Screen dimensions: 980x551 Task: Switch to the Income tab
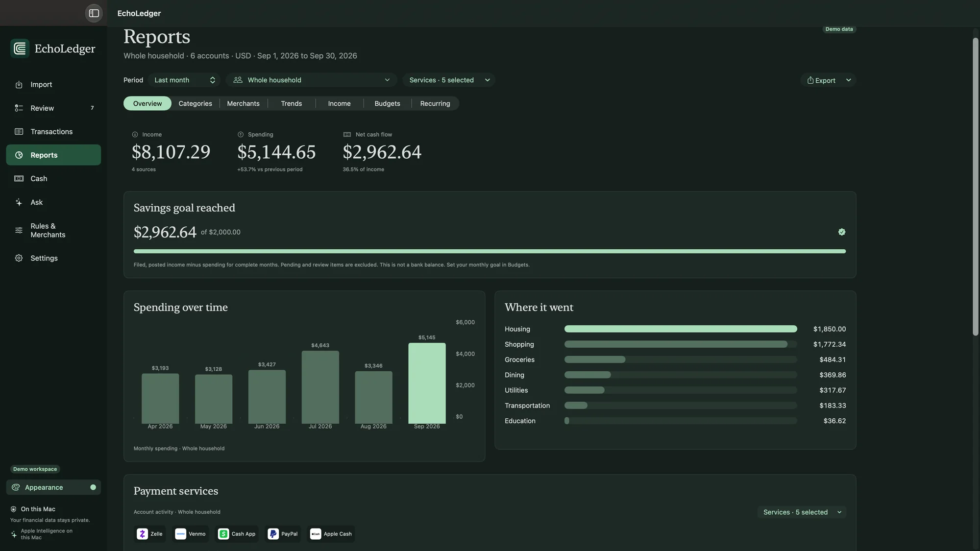[x=339, y=103]
